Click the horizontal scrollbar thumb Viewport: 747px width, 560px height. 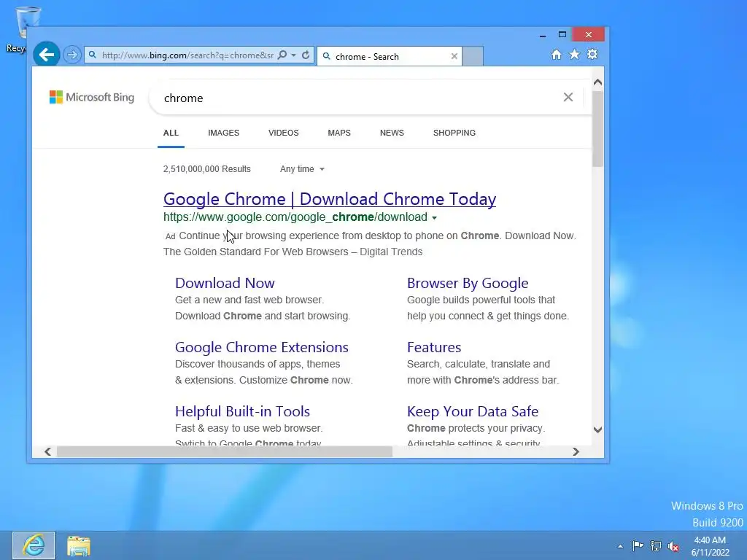point(225,451)
